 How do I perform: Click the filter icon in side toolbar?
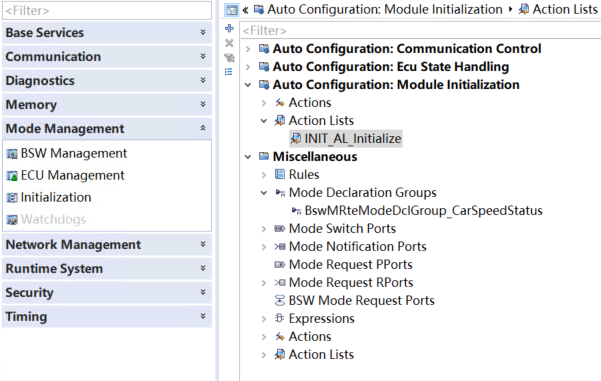pos(229,57)
